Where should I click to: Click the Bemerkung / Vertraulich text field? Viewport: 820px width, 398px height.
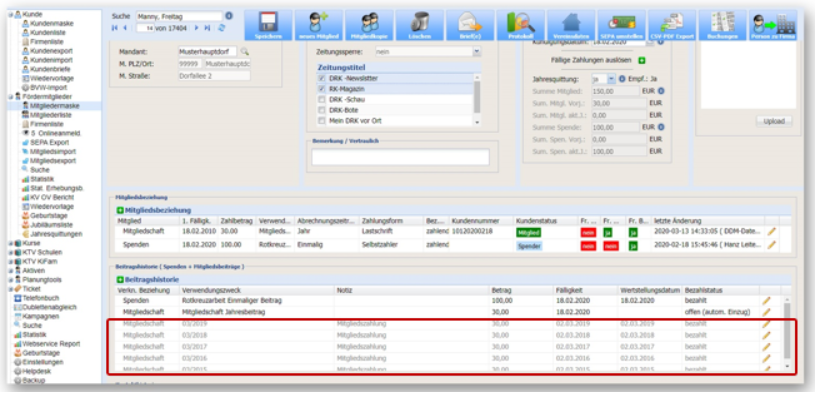pos(401,157)
